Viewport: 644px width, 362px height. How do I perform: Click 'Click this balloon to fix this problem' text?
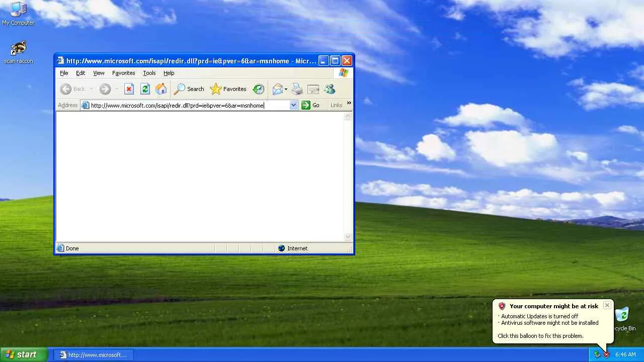(540, 336)
